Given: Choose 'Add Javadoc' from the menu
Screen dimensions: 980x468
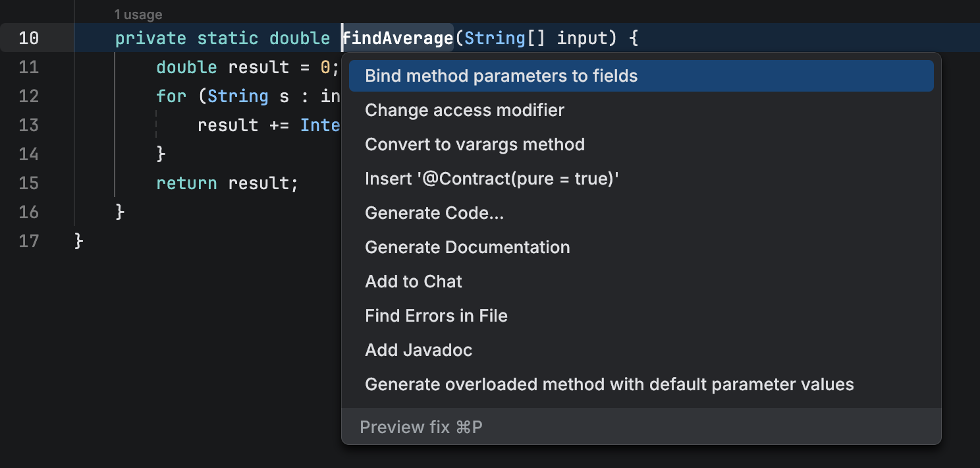Looking at the screenshot, I should [x=418, y=350].
